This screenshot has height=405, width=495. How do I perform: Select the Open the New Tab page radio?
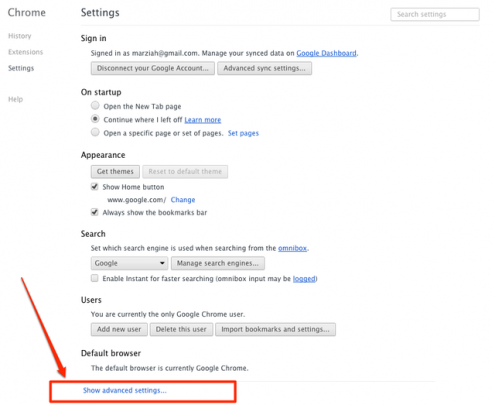pos(95,106)
